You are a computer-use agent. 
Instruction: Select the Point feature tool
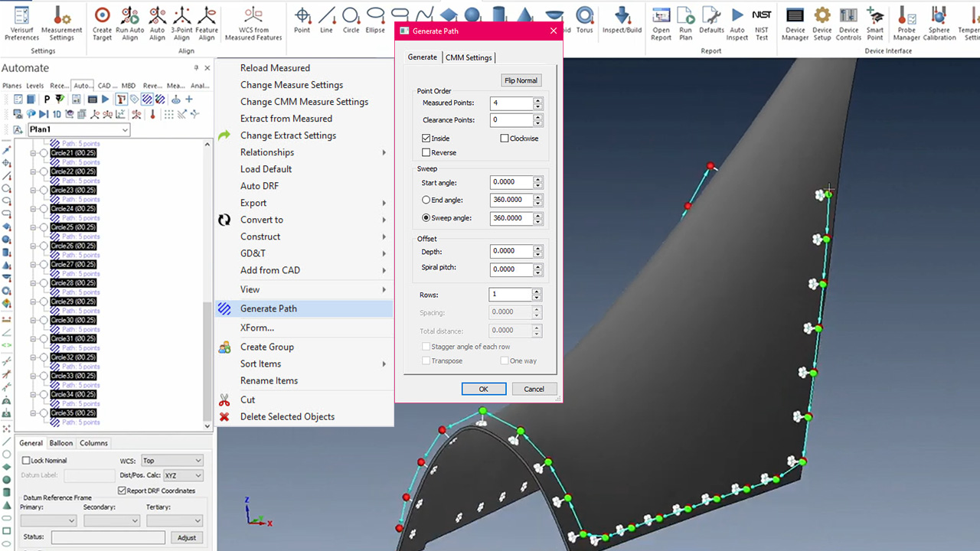pyautogui.click(x=302, y=21)
